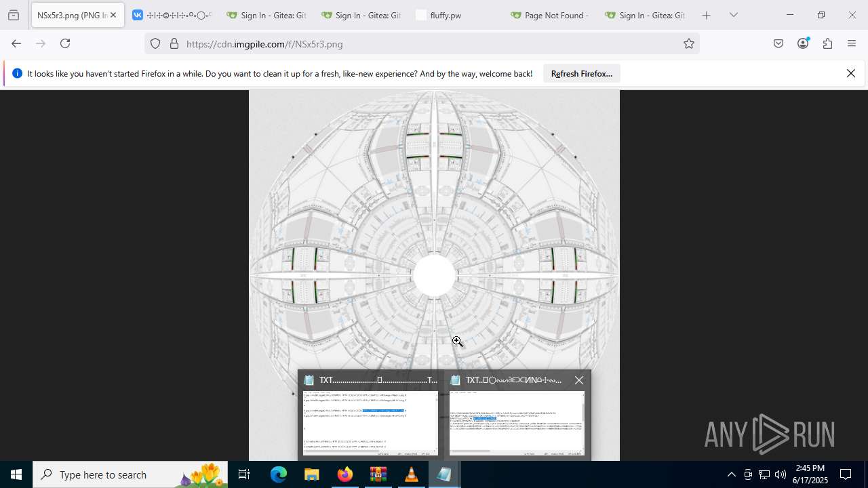Click the tracking protection shield icon

coord(155,43)
